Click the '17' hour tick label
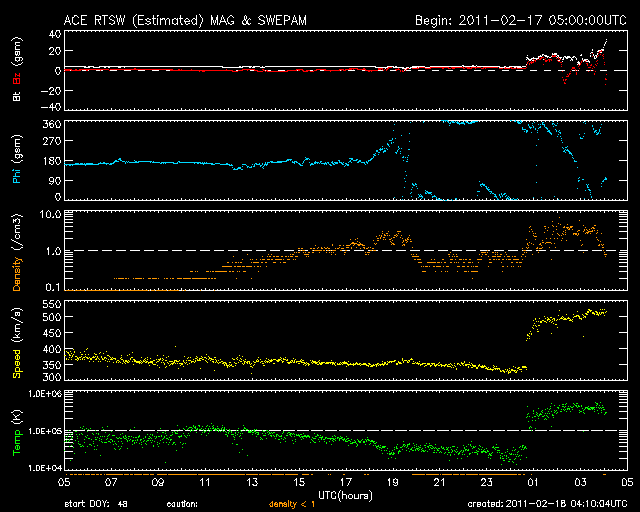The width and height of the screenshot is (640, 512). [x=346, y=482]
